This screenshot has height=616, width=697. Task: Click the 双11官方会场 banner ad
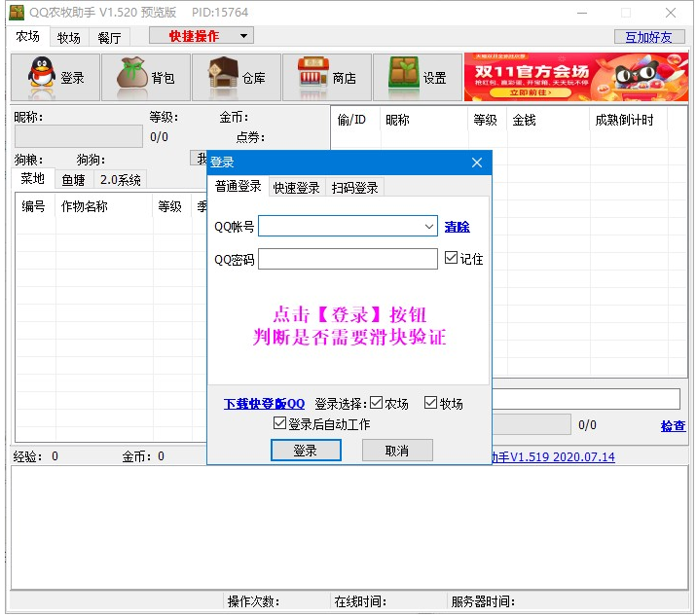coord(576,77)
